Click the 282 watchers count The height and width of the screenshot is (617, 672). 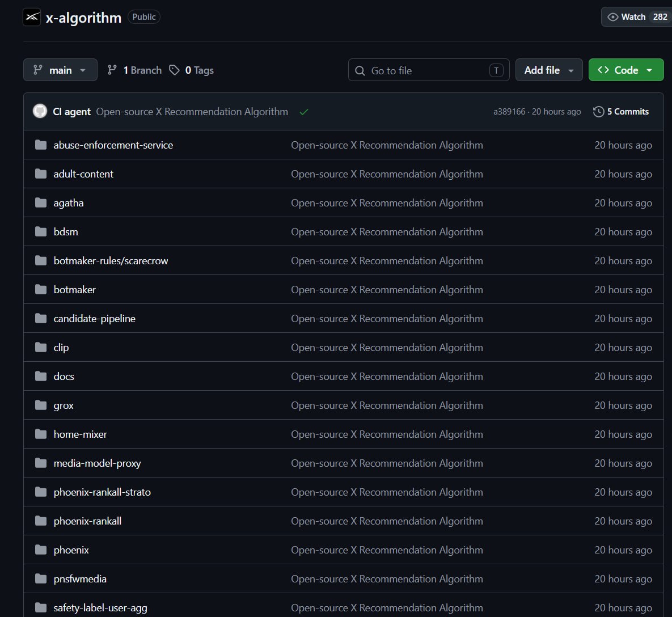point(660,17)
